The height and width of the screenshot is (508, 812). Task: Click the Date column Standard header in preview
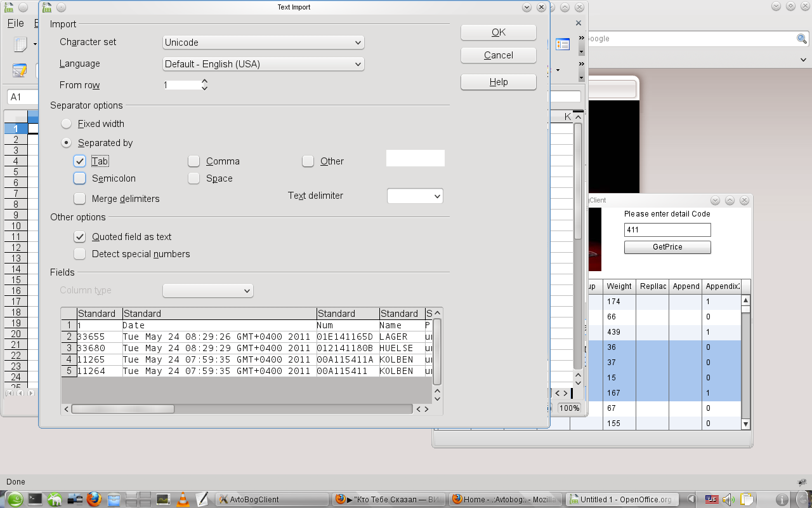[219, 314]
